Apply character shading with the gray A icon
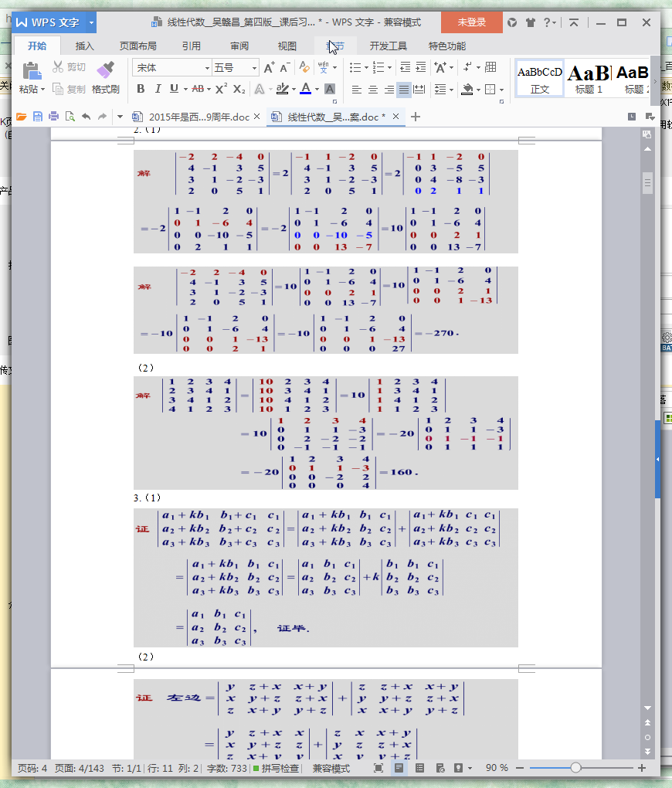The image size is (672, 788). 330,89
